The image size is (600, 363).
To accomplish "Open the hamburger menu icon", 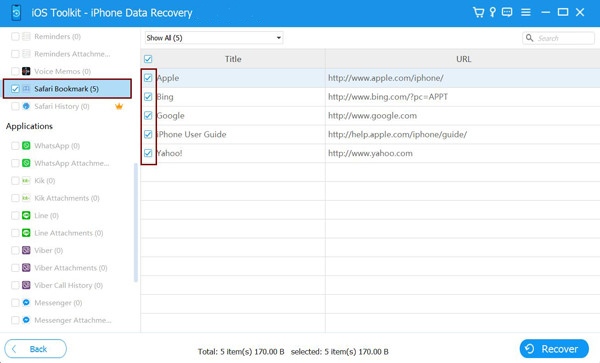I will tap(526, 12).
